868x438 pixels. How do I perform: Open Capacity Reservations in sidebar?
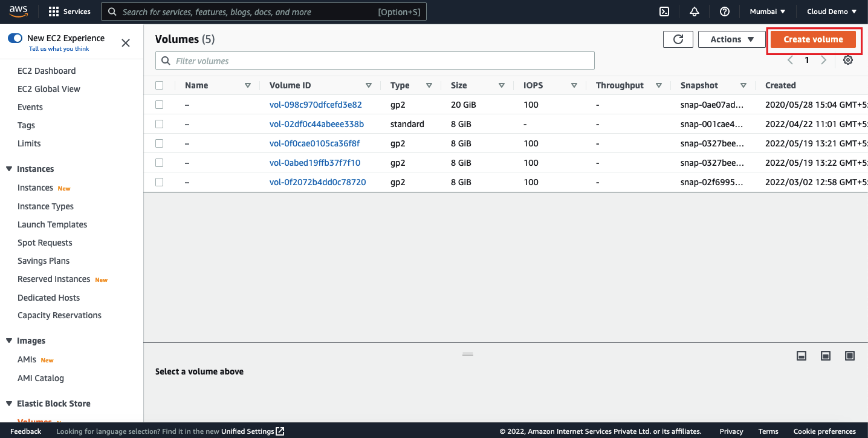(59, 315)
